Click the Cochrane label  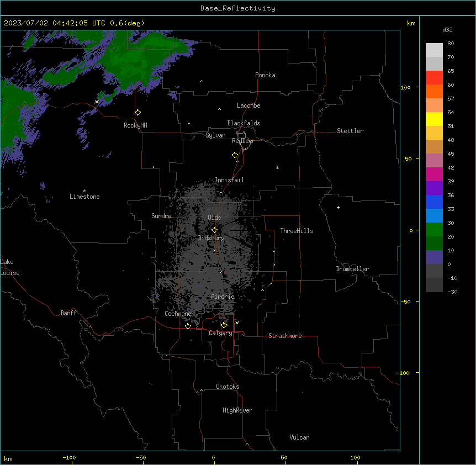point(178,314)
